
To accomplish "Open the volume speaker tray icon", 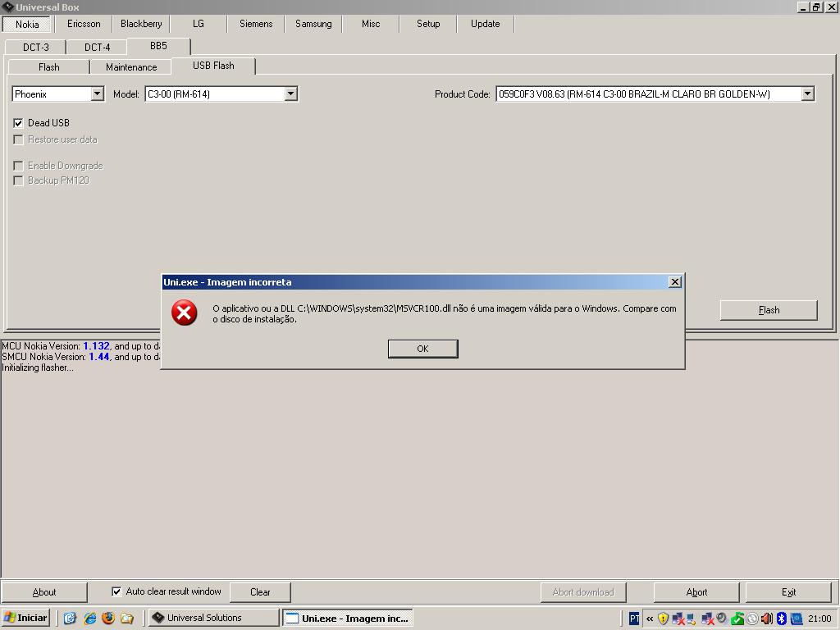I will click(x=766, y=619).
